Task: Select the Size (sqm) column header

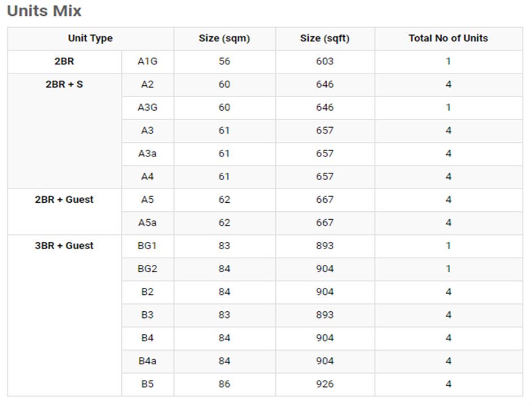Action: point(224,38)
